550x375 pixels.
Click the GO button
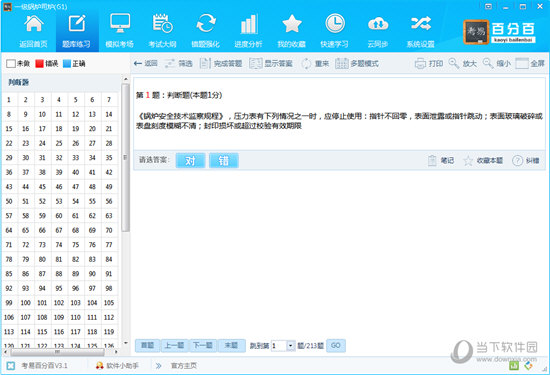[336, 346]
